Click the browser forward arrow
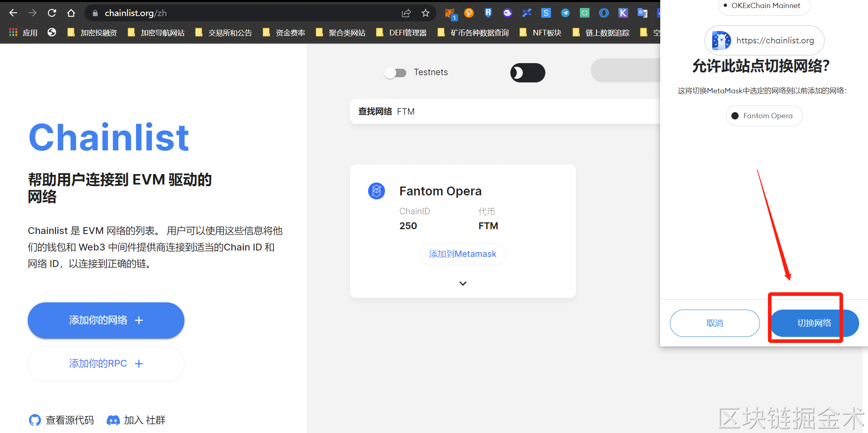868x433 pixels. 33,13
